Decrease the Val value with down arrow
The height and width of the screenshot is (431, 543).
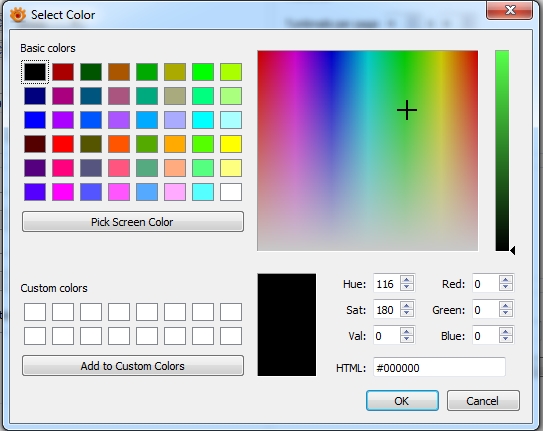pyautogui.click(x=407, y=339)
